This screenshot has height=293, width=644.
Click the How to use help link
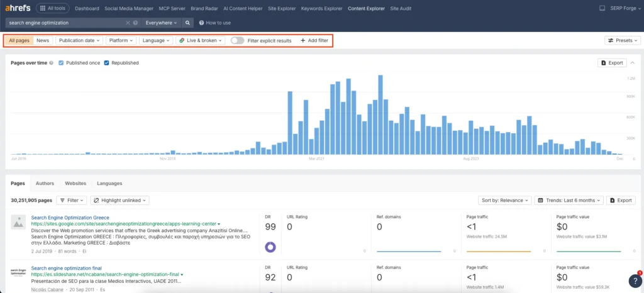pyautogui.click(x=215, y=23)
